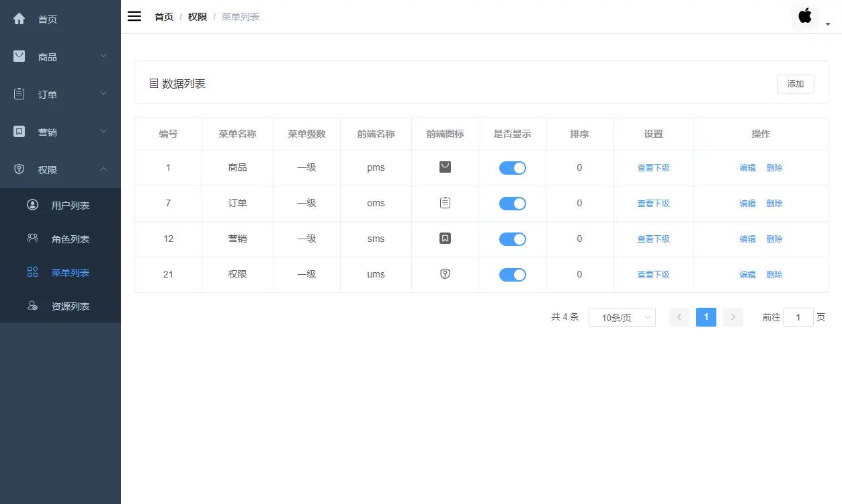Click the ums cell

tap(376, 274)
